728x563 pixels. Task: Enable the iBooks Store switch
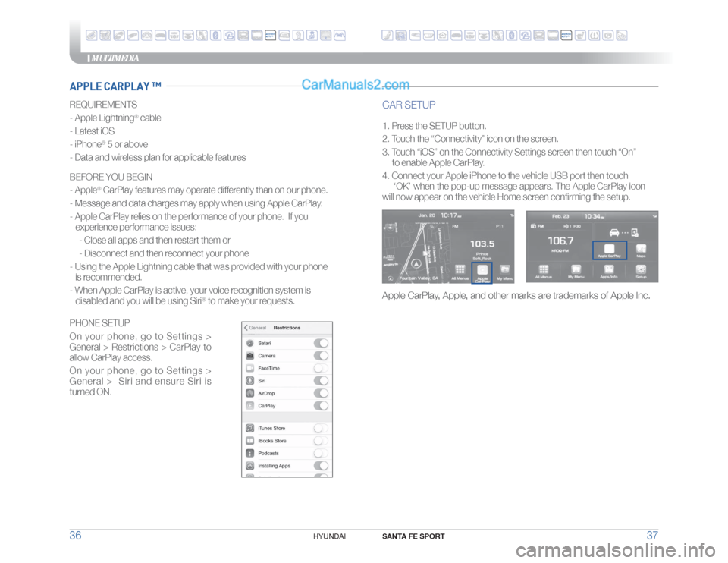(321, 441)
